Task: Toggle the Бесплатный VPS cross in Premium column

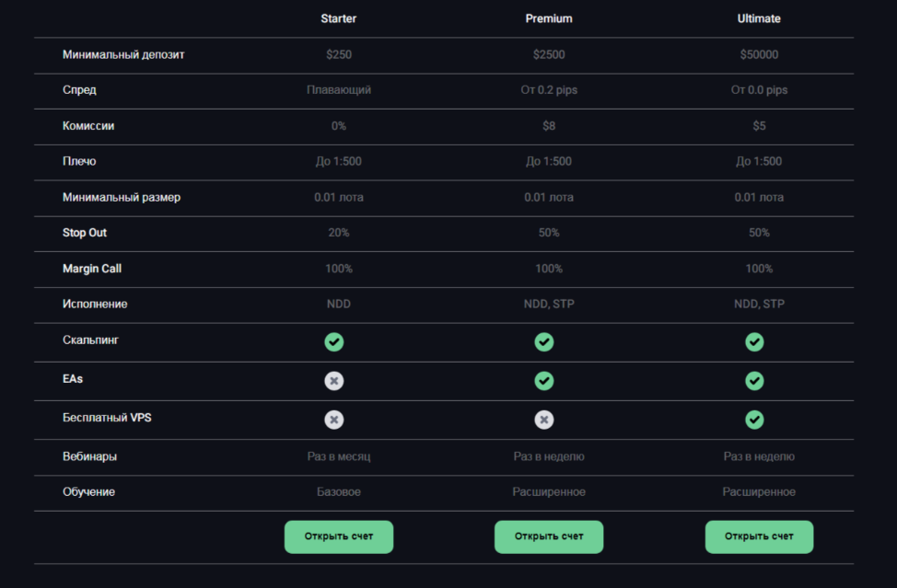Action: click(544, 419)
